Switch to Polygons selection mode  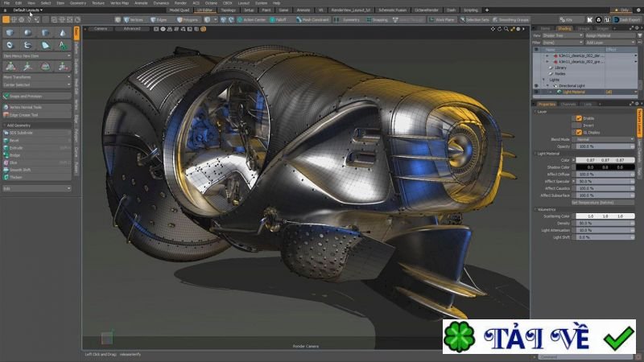192,19
